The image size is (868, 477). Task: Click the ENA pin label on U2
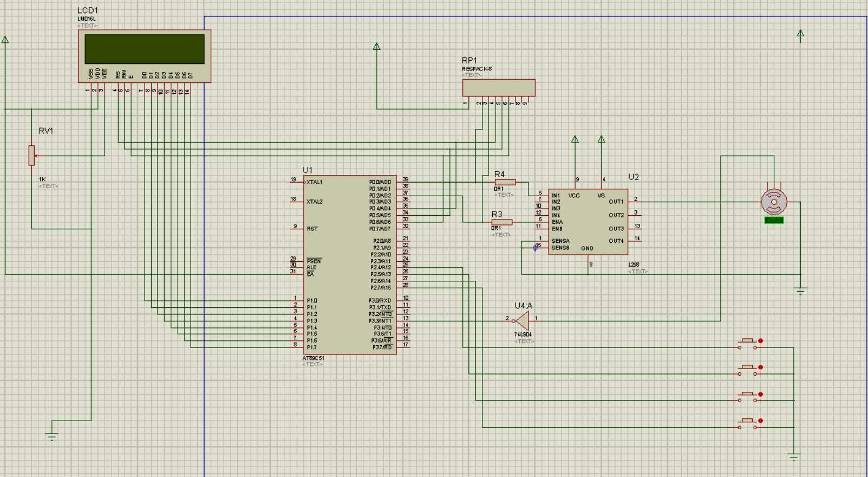click(x=557, y=222)
